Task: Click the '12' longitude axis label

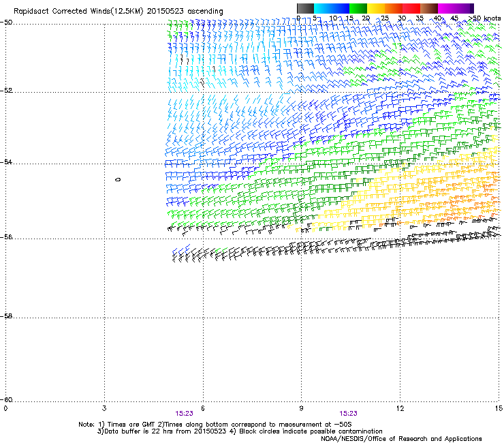Action: tap(400, 408)
